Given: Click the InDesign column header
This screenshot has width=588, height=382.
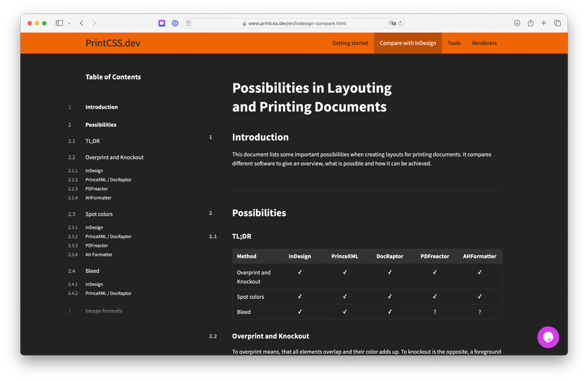Looking at the screenshot, I should click(x=300, y=256).
